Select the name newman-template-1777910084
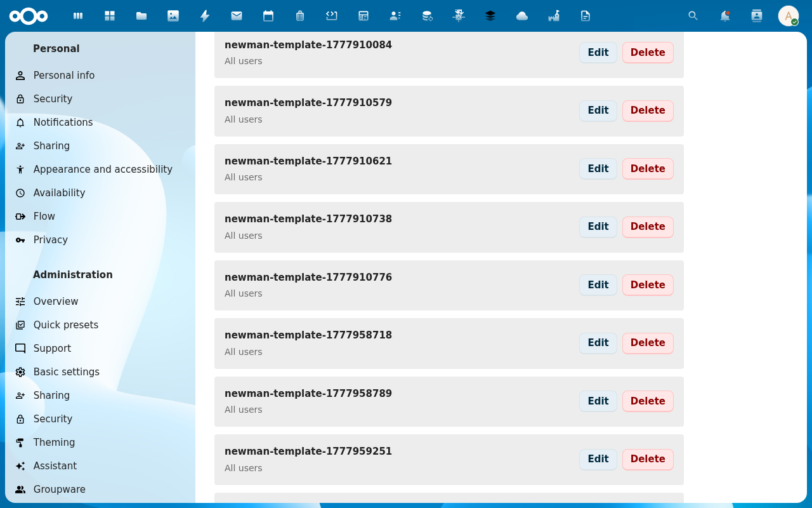812x508 pixels. pos(308,45)
